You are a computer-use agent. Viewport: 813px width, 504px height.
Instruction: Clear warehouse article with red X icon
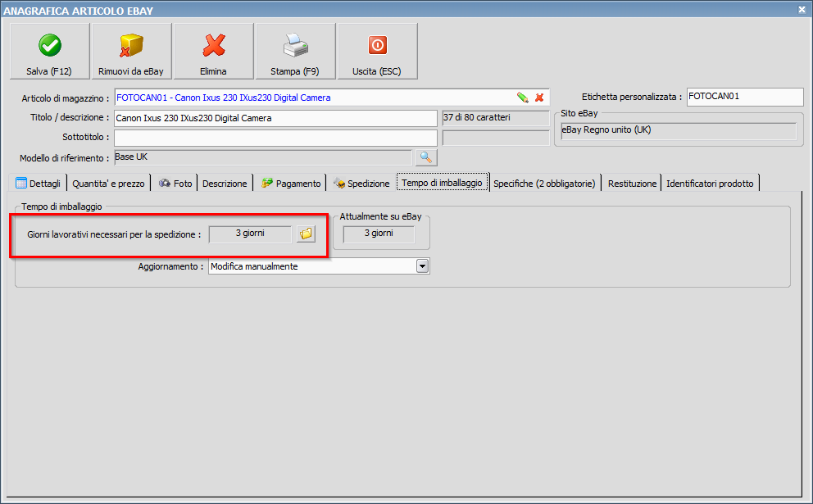click(x=539, y=98)
